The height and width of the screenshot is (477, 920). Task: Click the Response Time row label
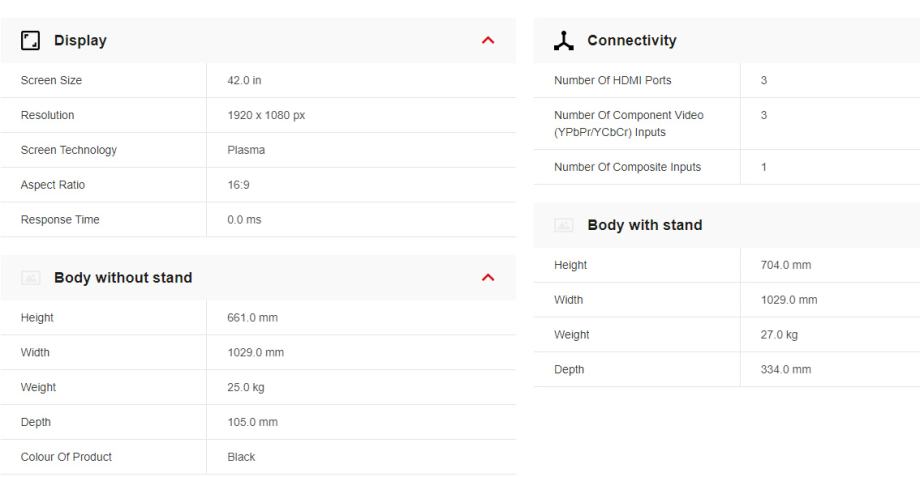(59, 220)
